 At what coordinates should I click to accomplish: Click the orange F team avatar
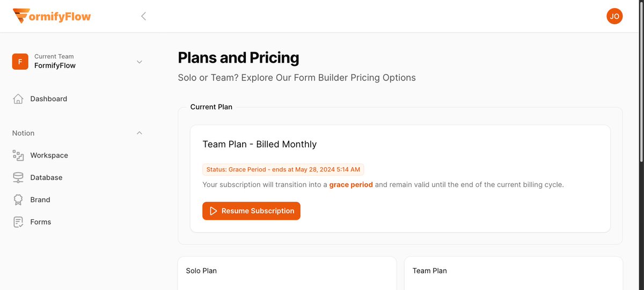(x=20, y=62)
